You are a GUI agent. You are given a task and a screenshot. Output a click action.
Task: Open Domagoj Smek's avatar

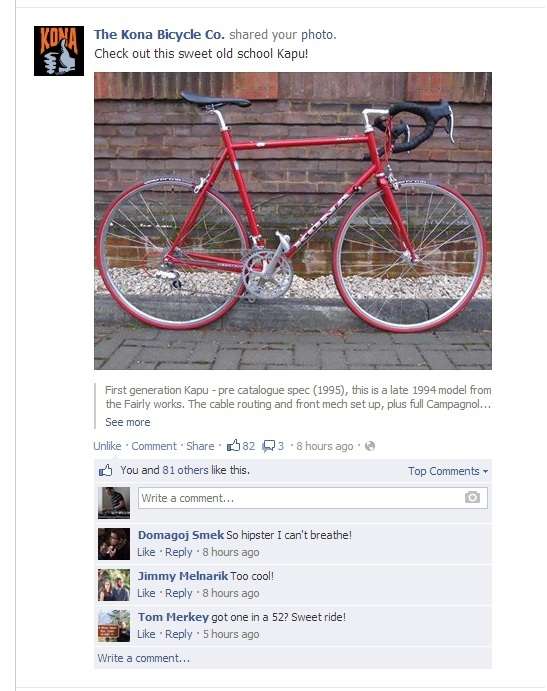click(114, 544)
